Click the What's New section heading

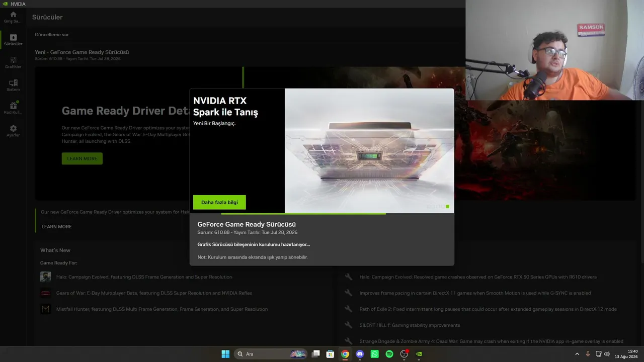[55, 250]
